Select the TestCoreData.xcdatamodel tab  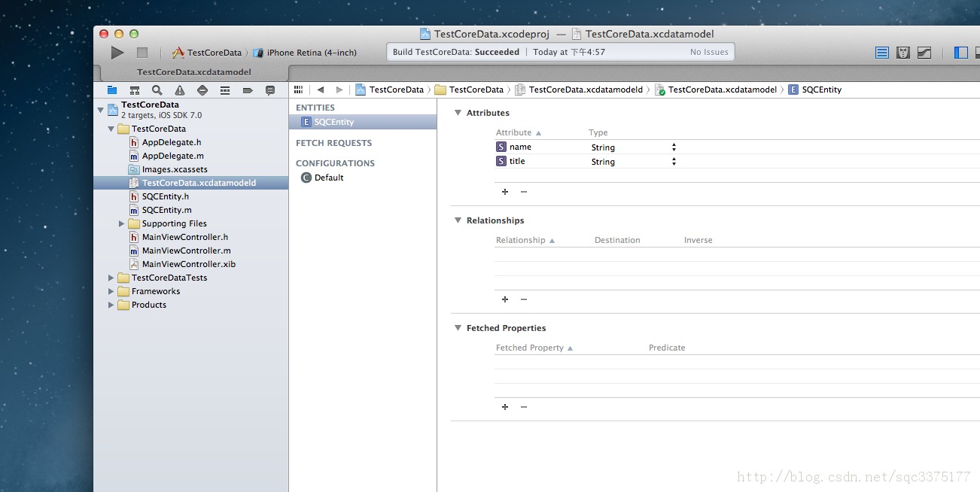point(194,72)
